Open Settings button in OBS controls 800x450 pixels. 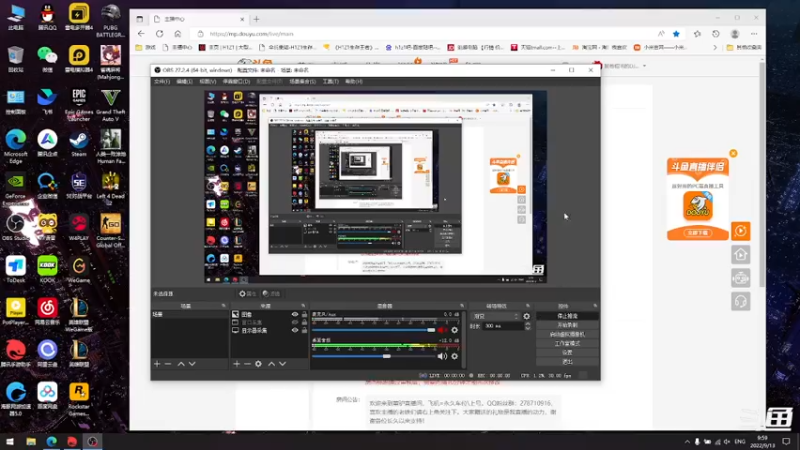[x=567, y=353]
